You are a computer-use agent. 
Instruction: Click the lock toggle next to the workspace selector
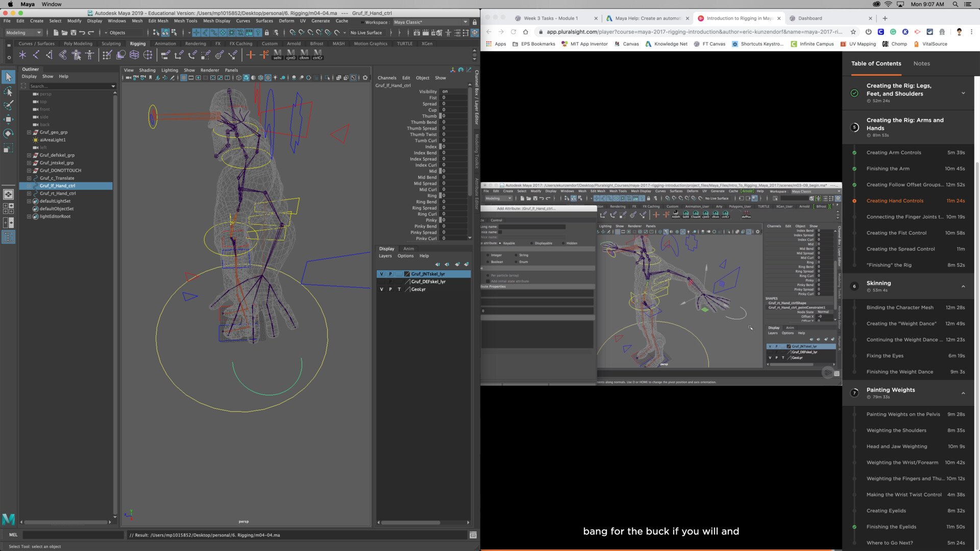click(474, 22)
